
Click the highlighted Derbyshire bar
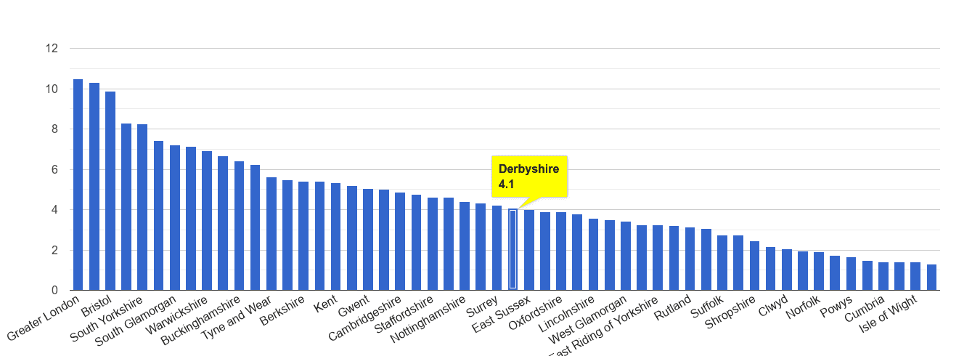point(513,249)
